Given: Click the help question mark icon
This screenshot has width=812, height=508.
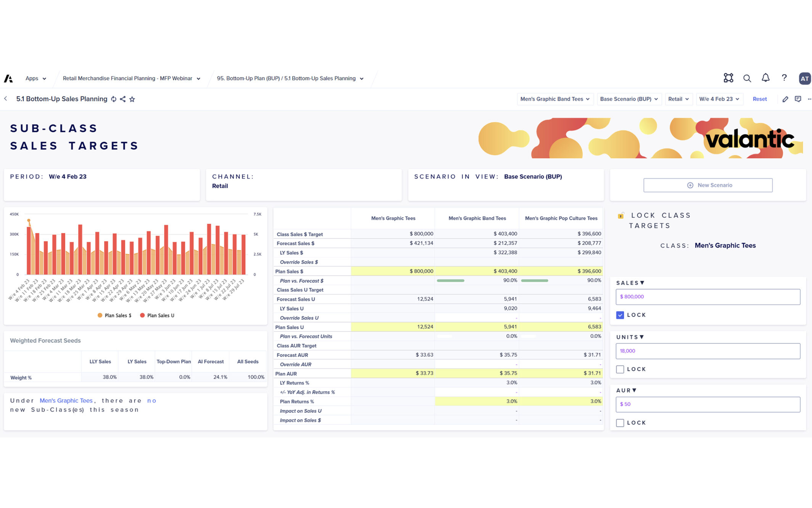Looking at the screenshot, I should 784,78.
